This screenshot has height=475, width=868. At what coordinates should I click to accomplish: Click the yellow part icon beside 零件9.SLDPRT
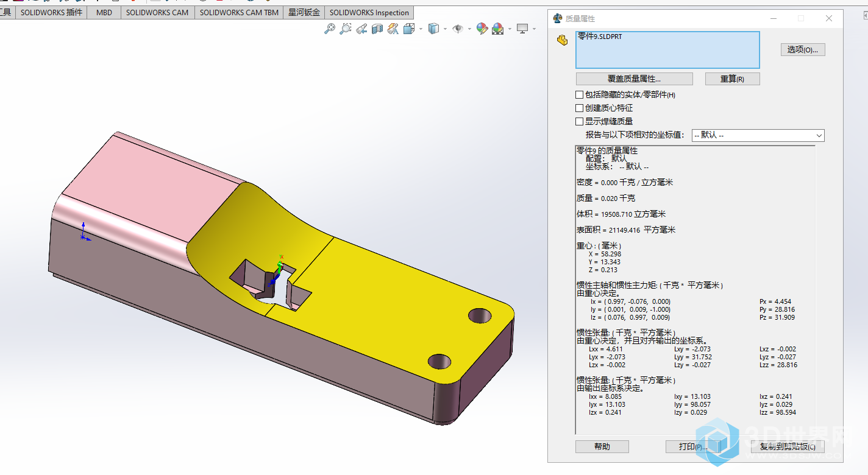point(563,40)
